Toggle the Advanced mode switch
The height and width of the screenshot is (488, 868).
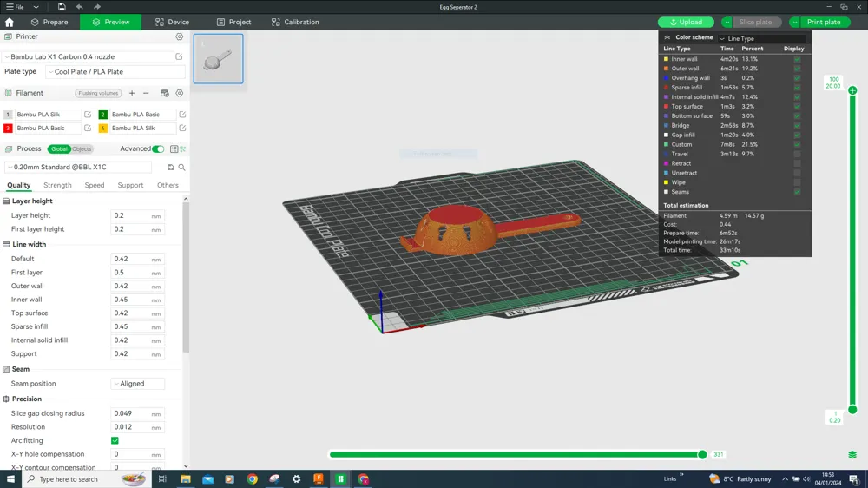(158, 149)
